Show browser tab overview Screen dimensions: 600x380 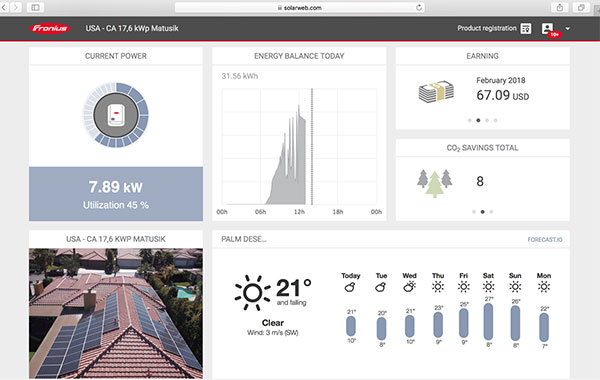[581, 7]
